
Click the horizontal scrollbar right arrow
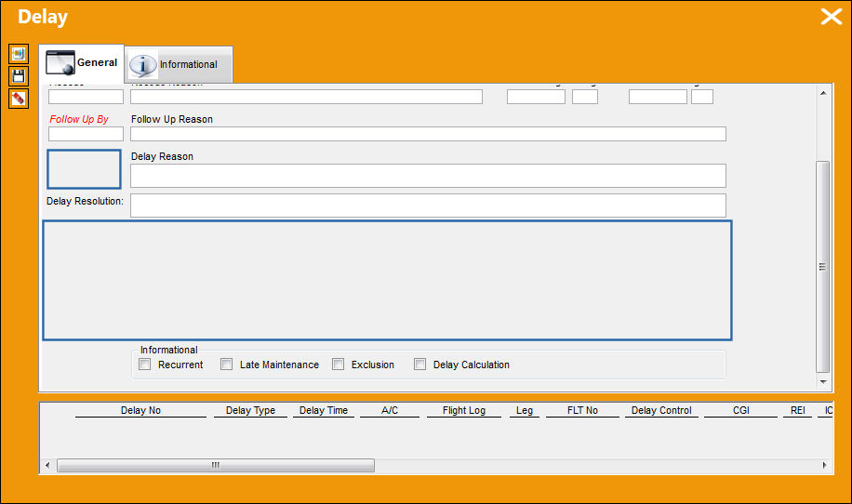click(824, 465)
